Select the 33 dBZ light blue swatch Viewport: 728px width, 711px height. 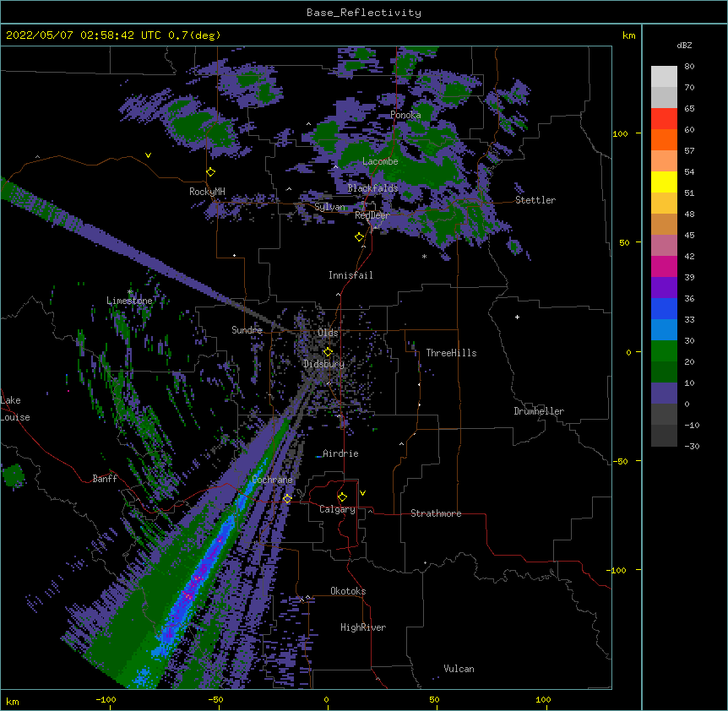click(664, 330)
